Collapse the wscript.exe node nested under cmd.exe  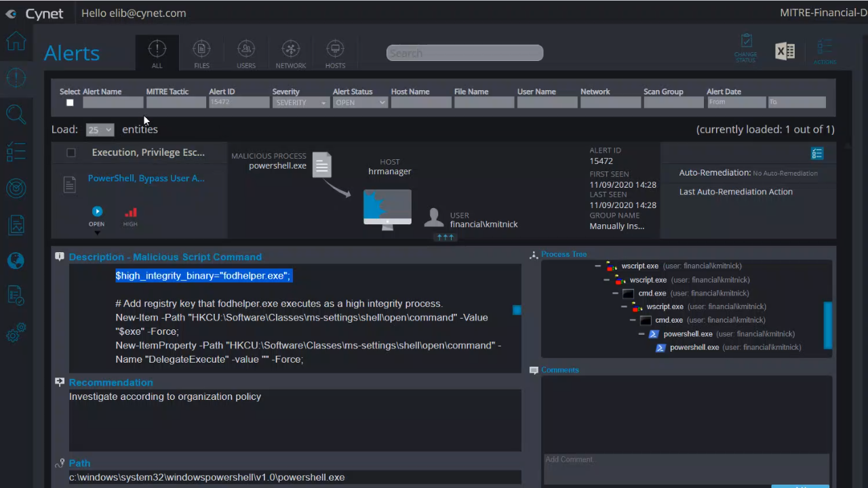click(x=624, y=307)
